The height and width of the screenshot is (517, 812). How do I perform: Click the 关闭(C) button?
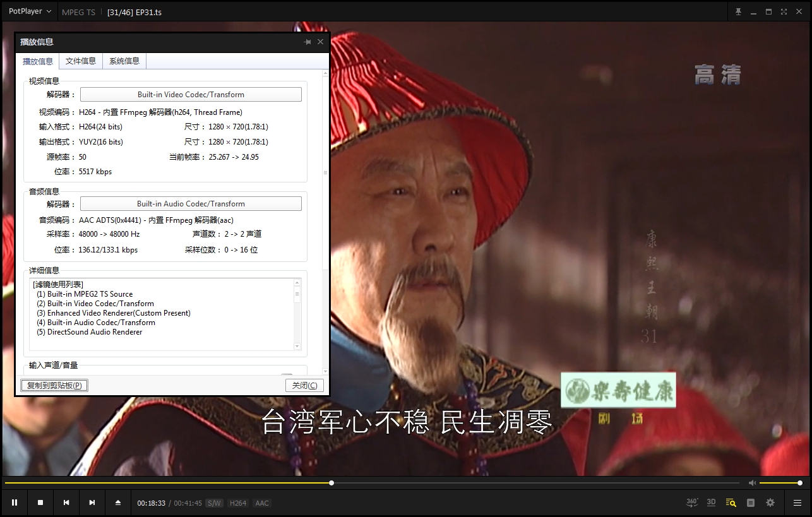[305, 385]
